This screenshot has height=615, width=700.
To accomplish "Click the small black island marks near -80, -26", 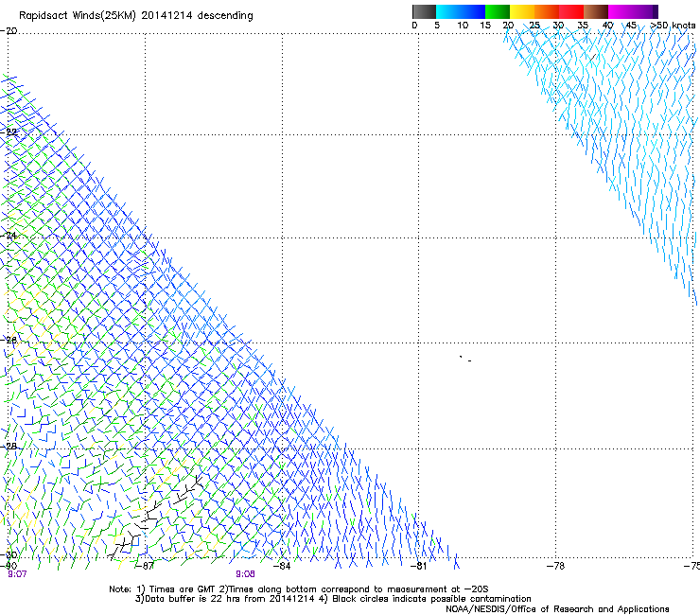I will [465, 359].
